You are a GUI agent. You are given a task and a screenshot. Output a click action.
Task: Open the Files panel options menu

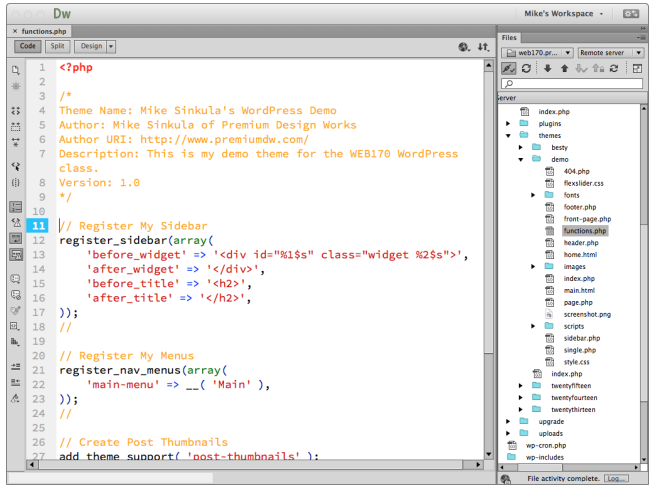[640, 38]
